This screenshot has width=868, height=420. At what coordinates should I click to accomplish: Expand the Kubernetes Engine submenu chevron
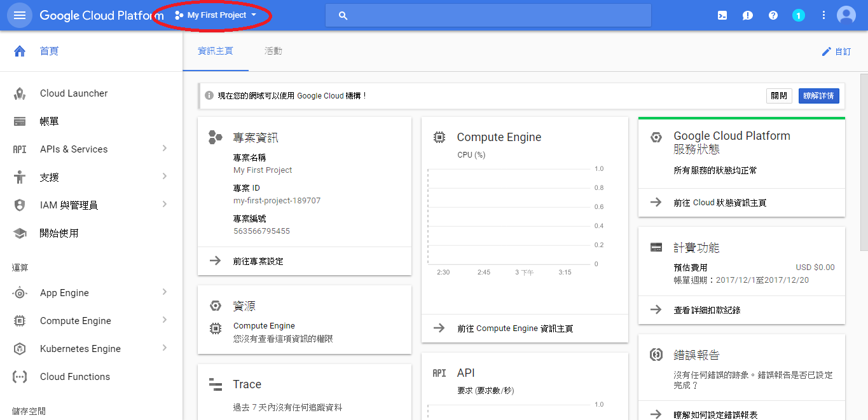point(165,348)
